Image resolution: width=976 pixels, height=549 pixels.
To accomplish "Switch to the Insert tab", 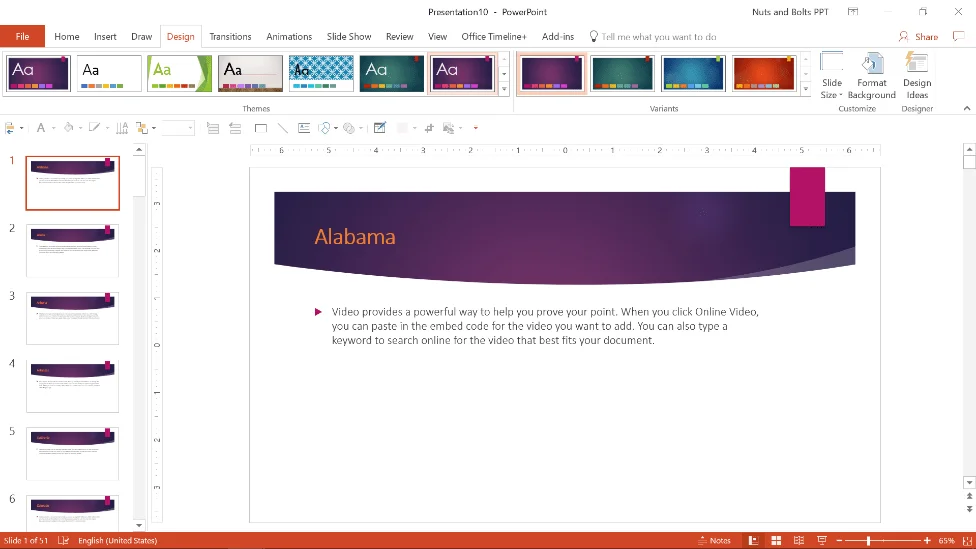I will 105,37.
